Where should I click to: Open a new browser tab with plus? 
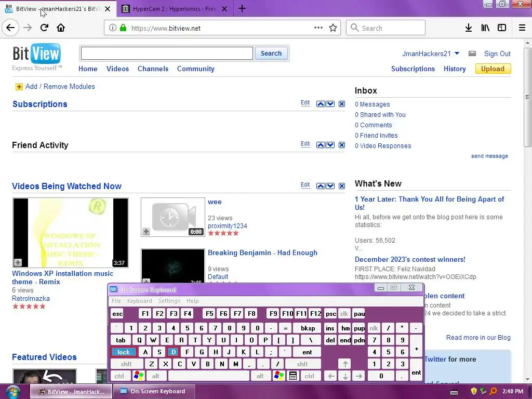point(242,8)
